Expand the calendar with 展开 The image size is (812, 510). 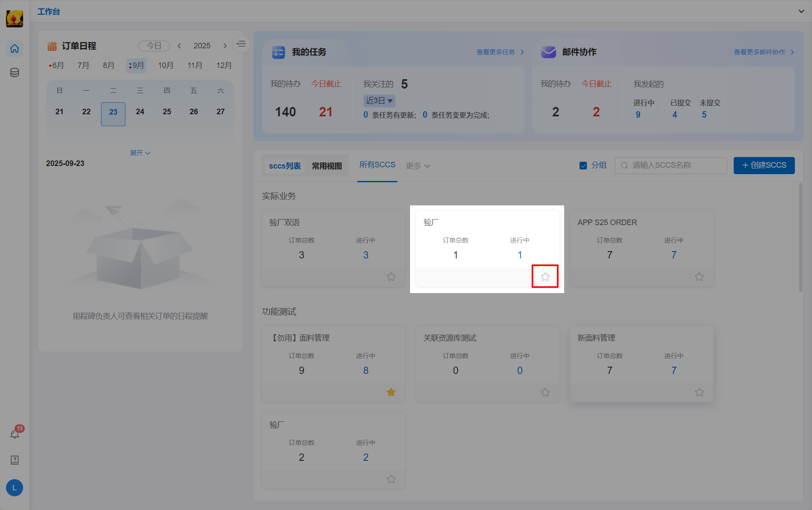tap(140, 153)
